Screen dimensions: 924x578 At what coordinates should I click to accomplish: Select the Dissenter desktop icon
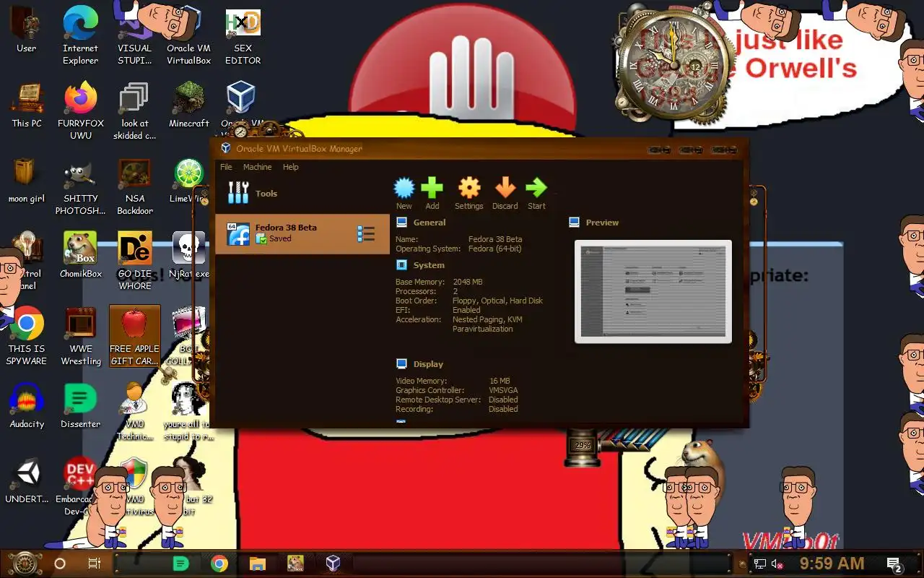[81, 405]
